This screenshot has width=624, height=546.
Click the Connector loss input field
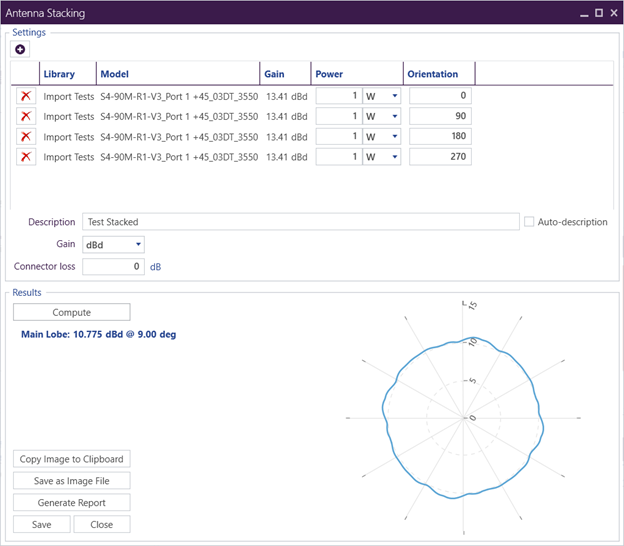point(113,266)
